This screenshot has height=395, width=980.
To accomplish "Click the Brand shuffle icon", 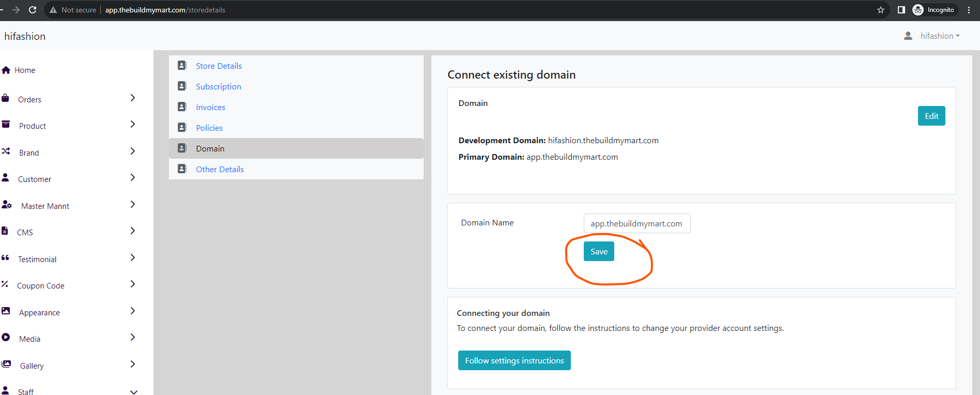I will click(x=6, y=151).
